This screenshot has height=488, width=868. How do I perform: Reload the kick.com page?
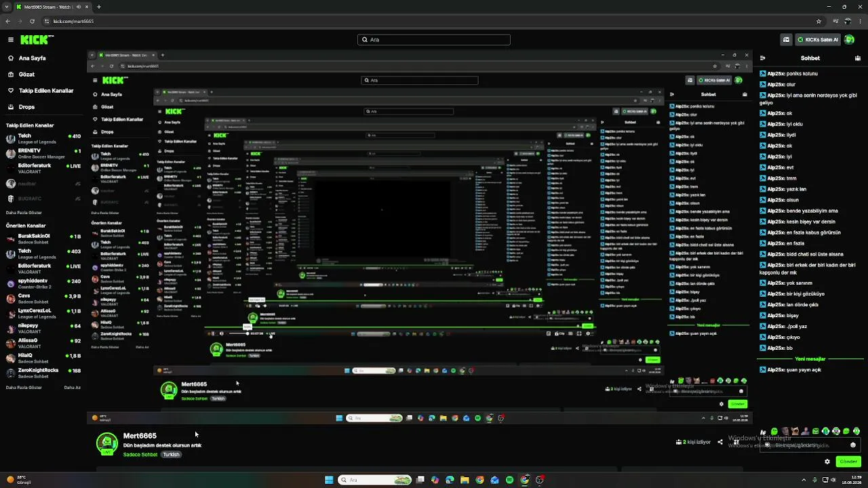(32, 21)
